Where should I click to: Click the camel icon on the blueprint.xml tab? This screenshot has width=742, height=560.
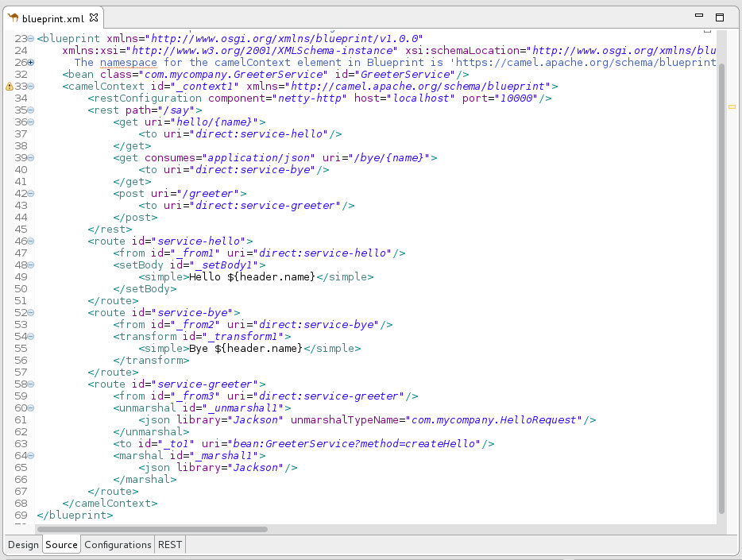pyautogui.click(x=13, y=17)
